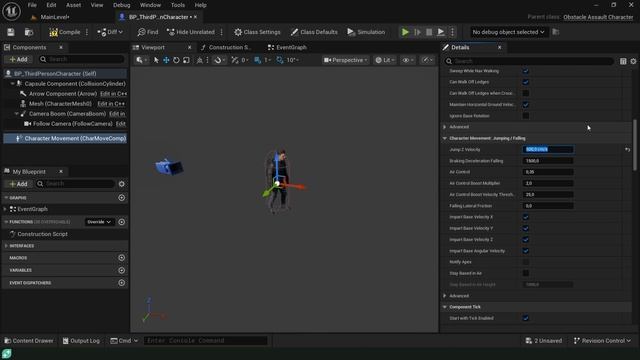Click Add in the Components panel
The width and height of the screenshot is (640, 360).
[x=18, y=60]
